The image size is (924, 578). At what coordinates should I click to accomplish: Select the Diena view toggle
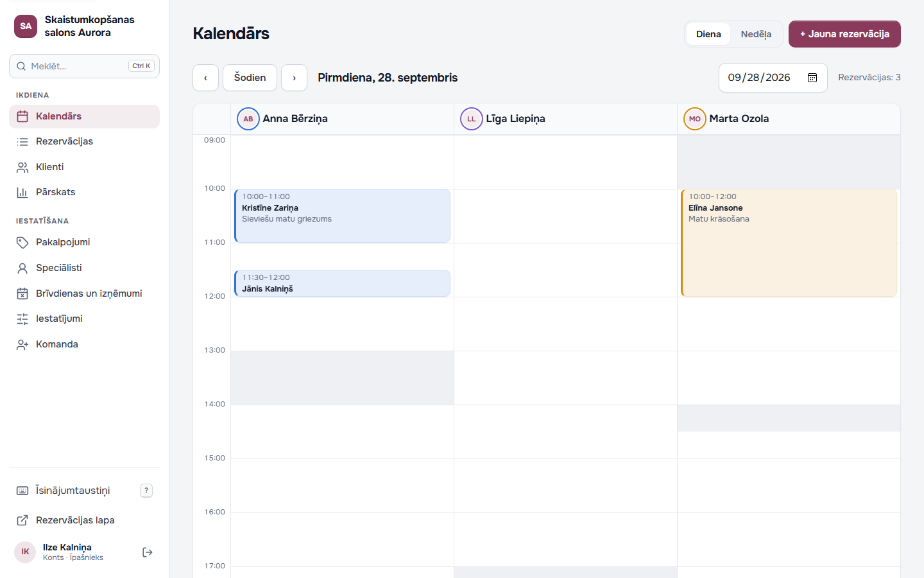[708, 34]
